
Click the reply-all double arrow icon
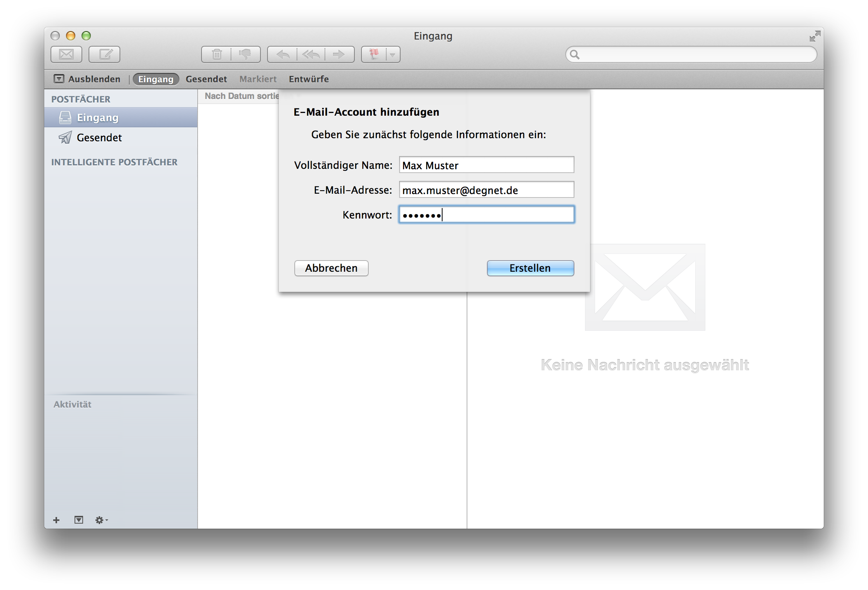311,54
